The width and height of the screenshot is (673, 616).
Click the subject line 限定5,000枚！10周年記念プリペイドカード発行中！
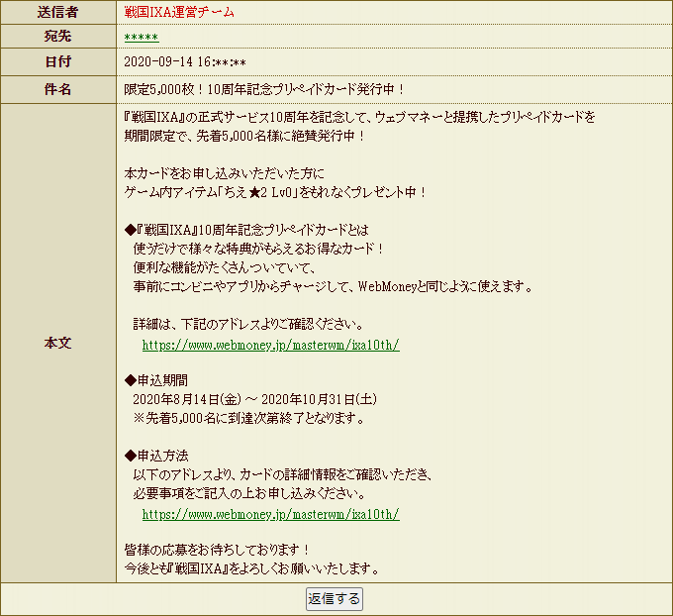click(264, 89)
